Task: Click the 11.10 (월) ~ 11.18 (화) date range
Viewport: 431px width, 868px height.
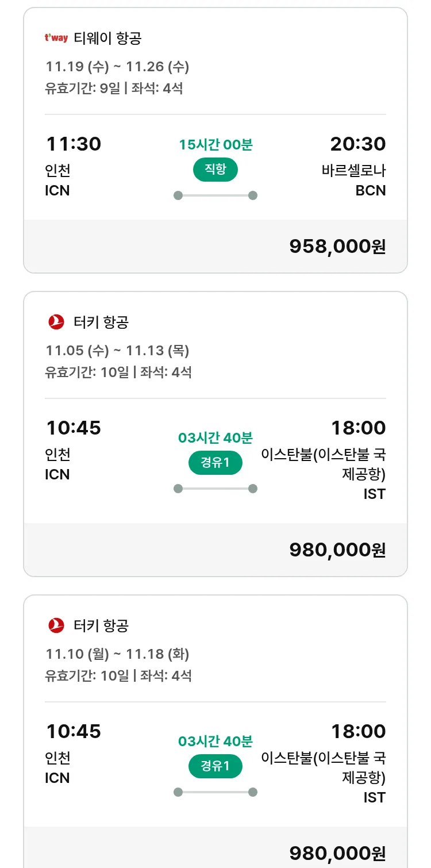Action: 117,654
